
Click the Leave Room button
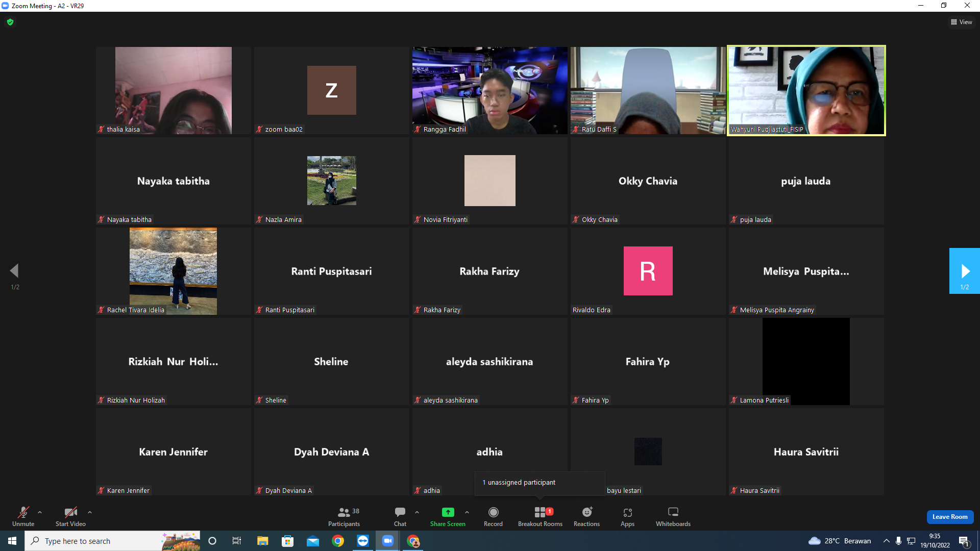[x=950, y=517]
